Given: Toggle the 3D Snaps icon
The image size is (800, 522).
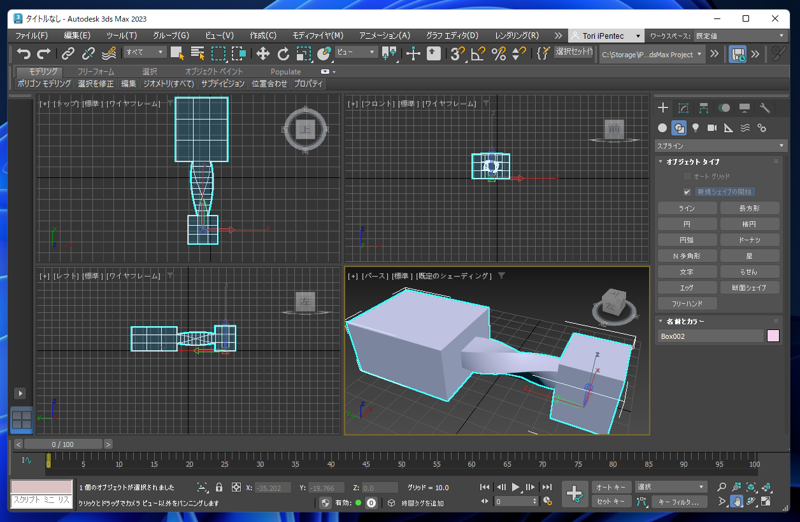Looking at the screenshot, I should pyautogui.click(x=458, y=53).
